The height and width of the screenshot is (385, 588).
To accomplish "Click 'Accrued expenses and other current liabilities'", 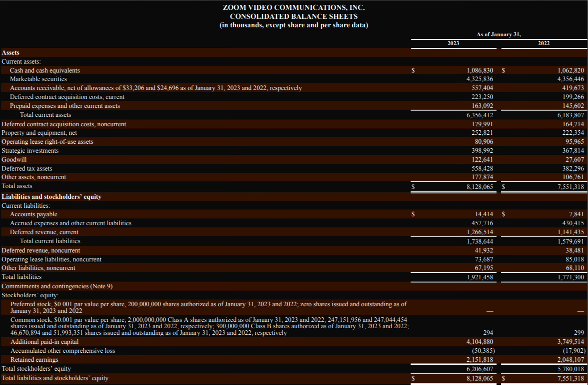I will click(71, 223).
